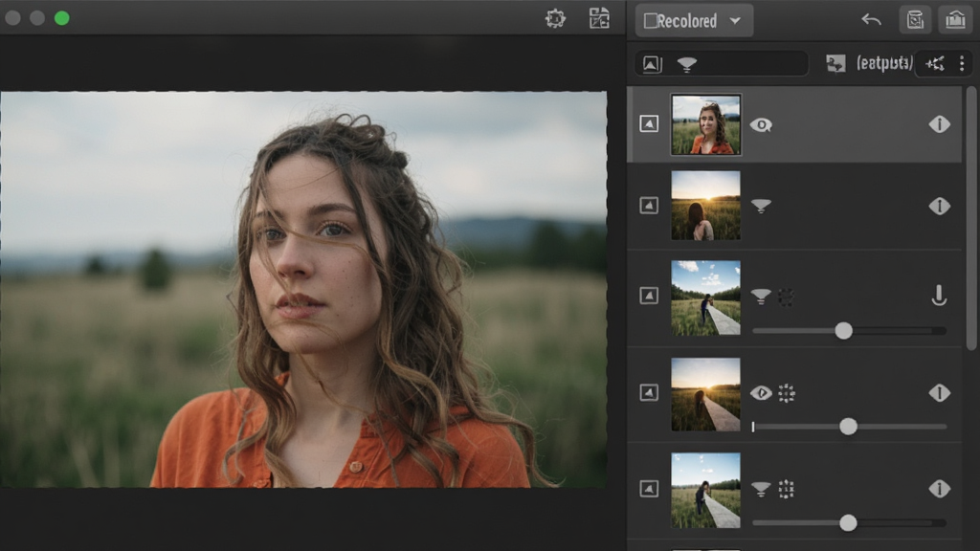Click the slider handle on the third layer
The height and width of the screenshot is (551, 980).
(x=843, y=330)
